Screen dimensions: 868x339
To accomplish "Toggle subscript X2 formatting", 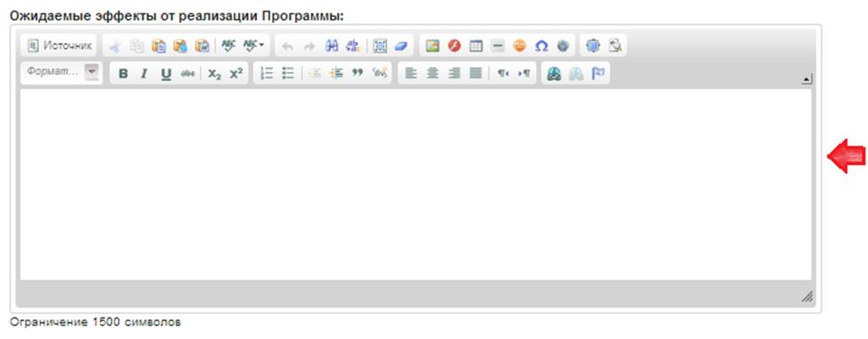I will (215, 74).
